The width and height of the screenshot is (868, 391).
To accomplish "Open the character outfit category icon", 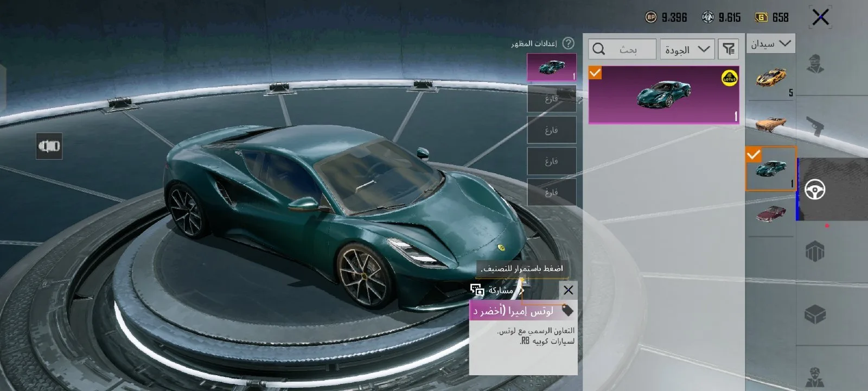I will 815,64.
